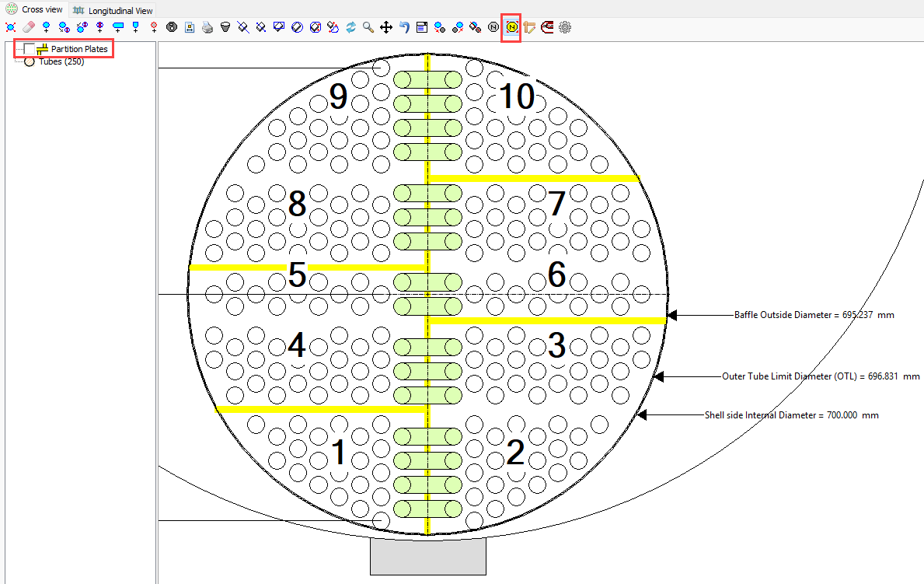924x584 pixels.
Task: Click the eraser in blue circle icon
Action: click(297, 27)
